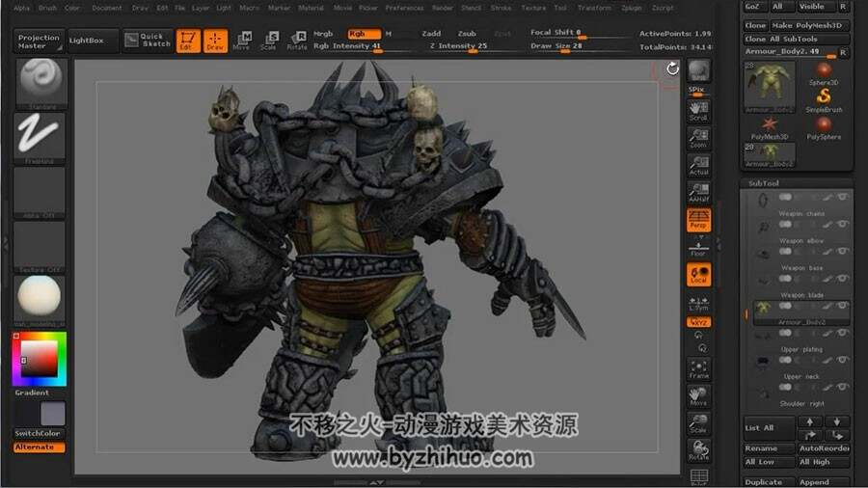The image size is (868, 488).
Task: Toggle the Rgb paint mode
Action: [364, 34]
